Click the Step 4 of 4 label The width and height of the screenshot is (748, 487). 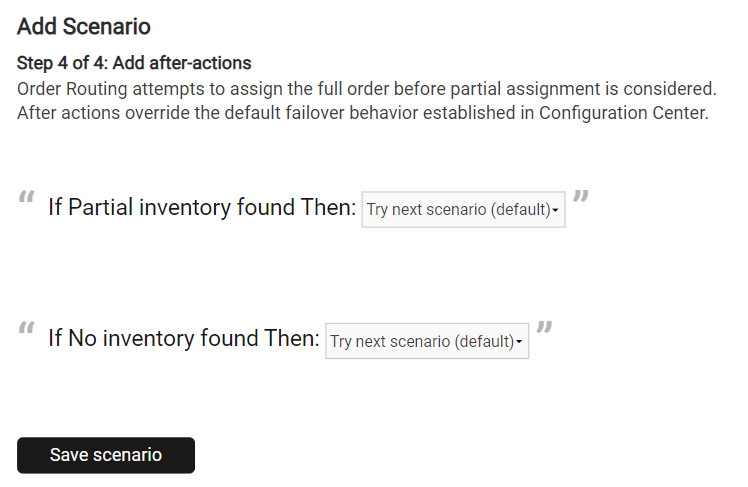(68, 64)
